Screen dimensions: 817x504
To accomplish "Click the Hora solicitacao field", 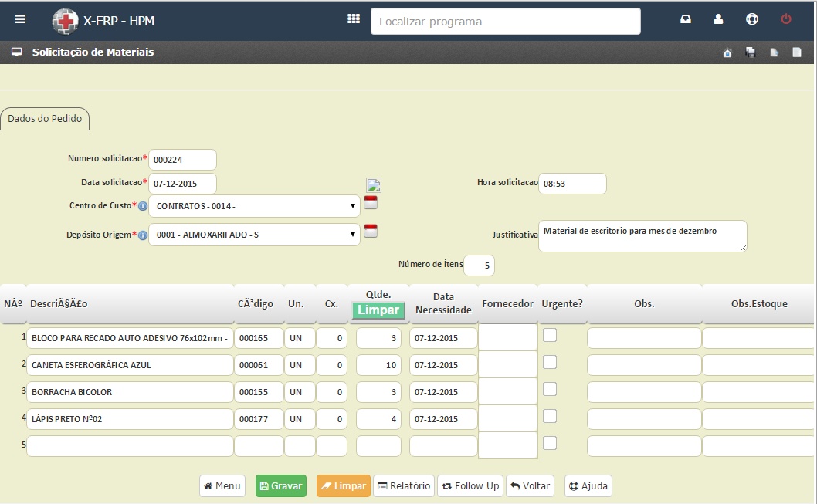I will pos(572,184).
